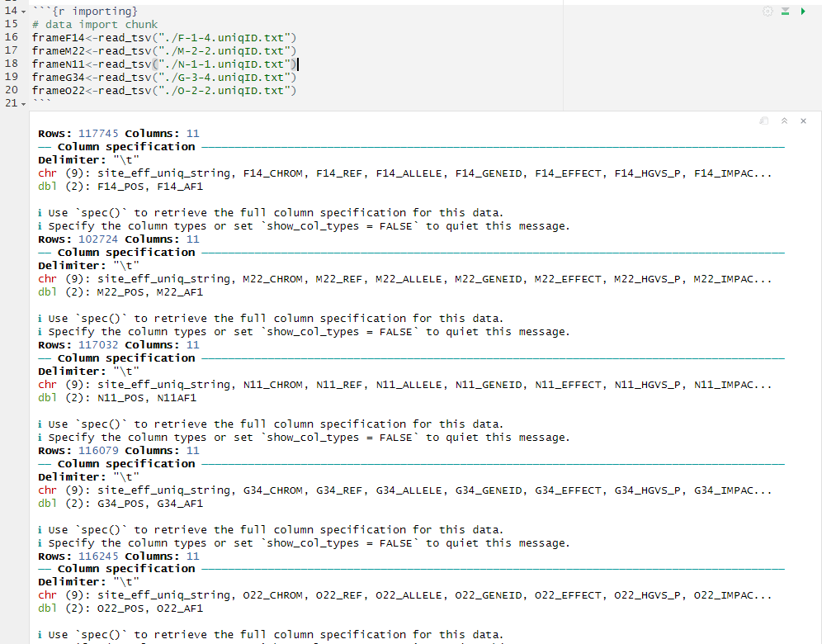Run all chunks above the importing chunk
The height and width of the screenshot is (644, 822).
click(786, 11)
